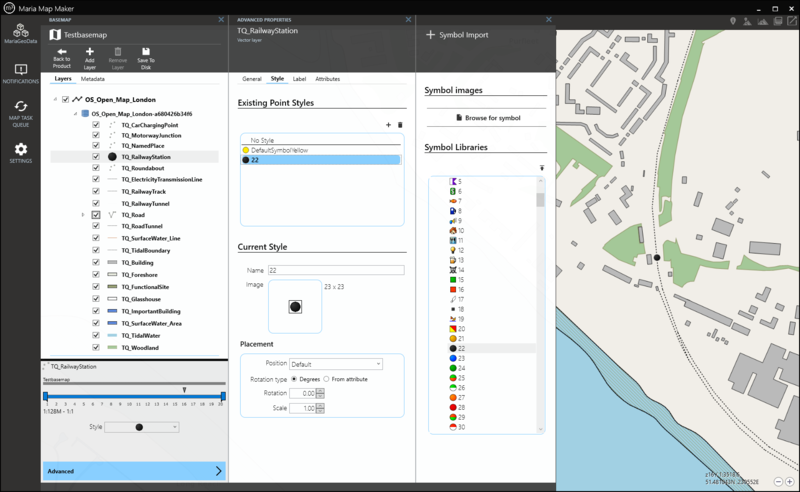The image size is (800, 492).
Task: Open the Style dropdown below the scale slider
Action: (142, 427)
